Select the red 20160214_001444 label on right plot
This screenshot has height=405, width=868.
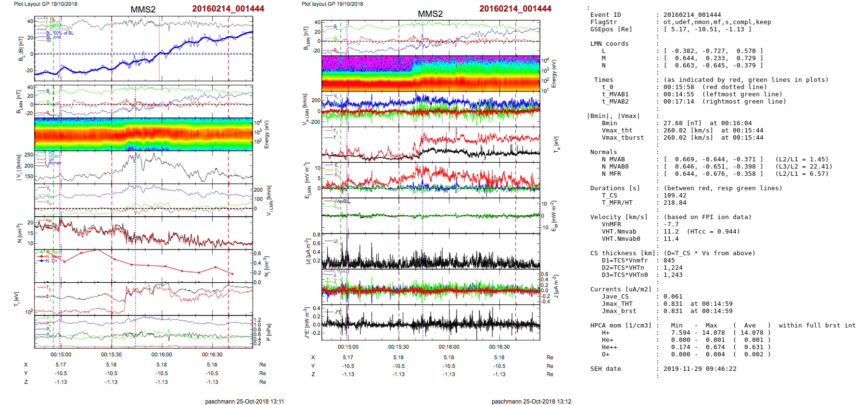tap(515, 9)
